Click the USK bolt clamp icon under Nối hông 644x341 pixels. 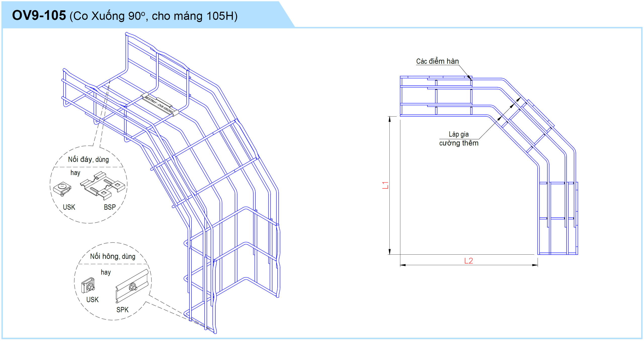[88, 286]
